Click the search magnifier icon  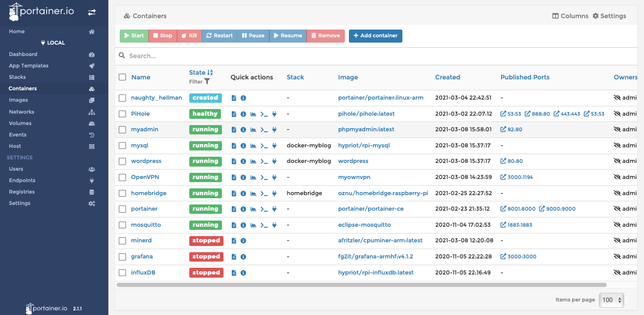click(x=122, y=56)
